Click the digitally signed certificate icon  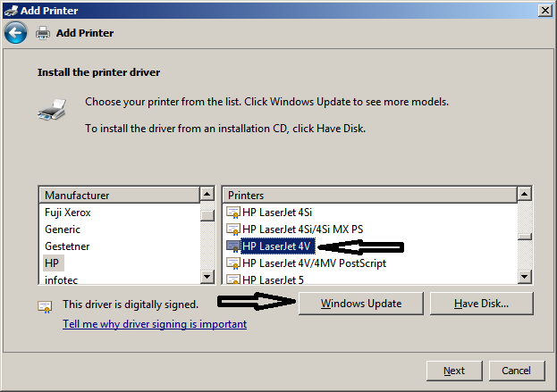[45, 307]
